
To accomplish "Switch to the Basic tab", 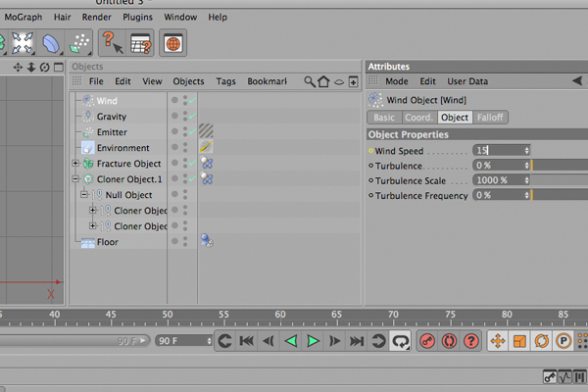I will click(384, 118).
